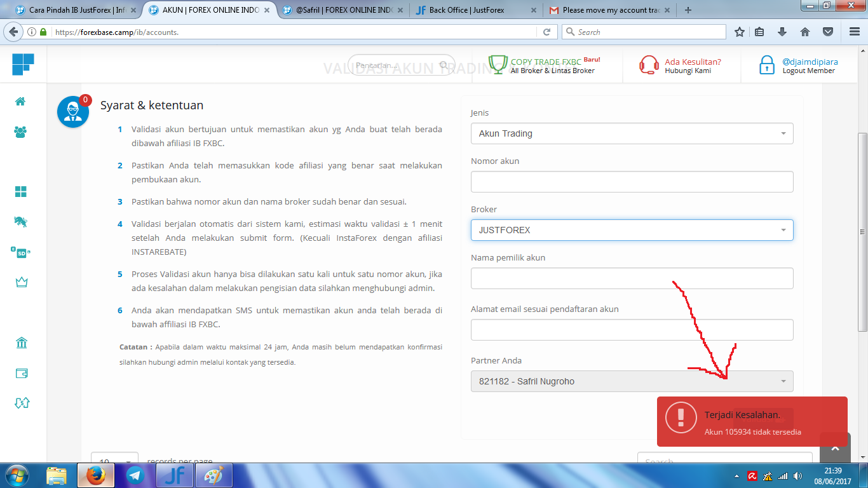Click the blue padlock logout icon

767,65
